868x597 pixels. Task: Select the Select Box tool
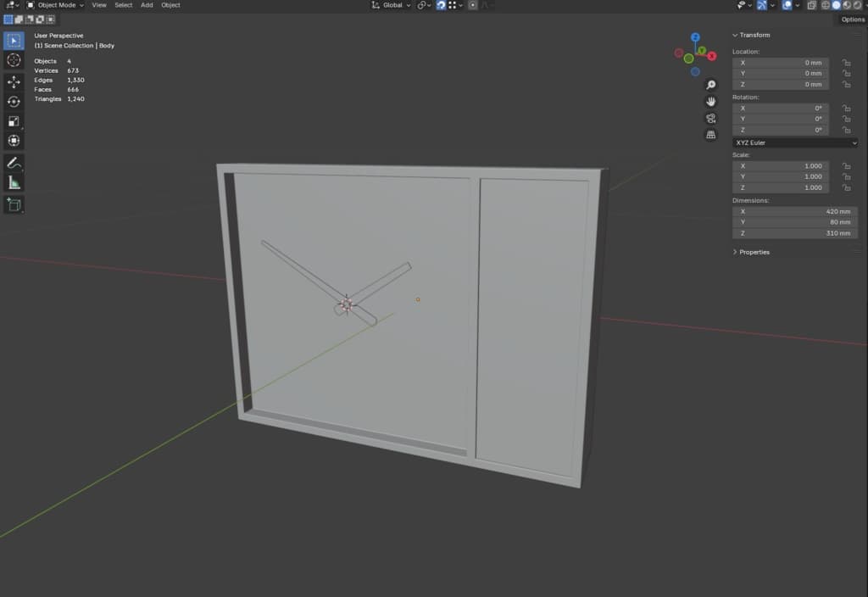pyautogui.click(x=14, y=41)
